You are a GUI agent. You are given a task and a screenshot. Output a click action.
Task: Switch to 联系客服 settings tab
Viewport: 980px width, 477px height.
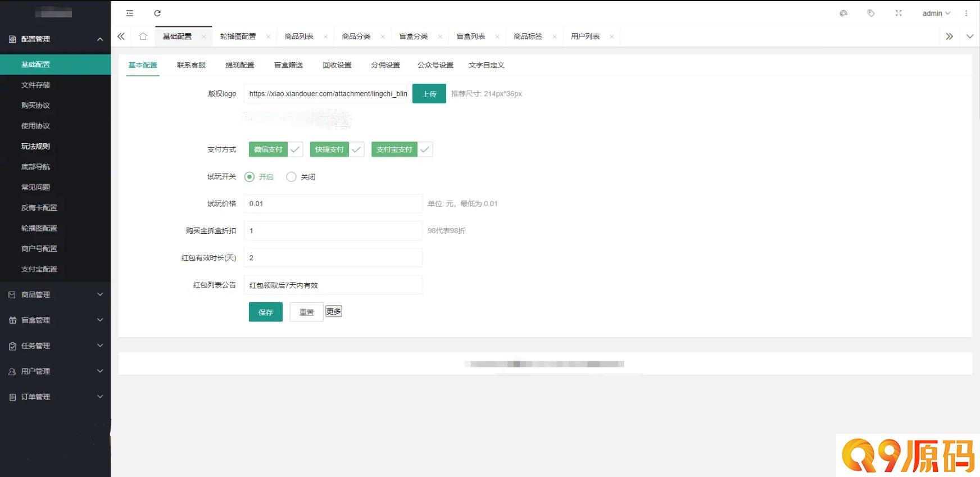click(191, 65)
